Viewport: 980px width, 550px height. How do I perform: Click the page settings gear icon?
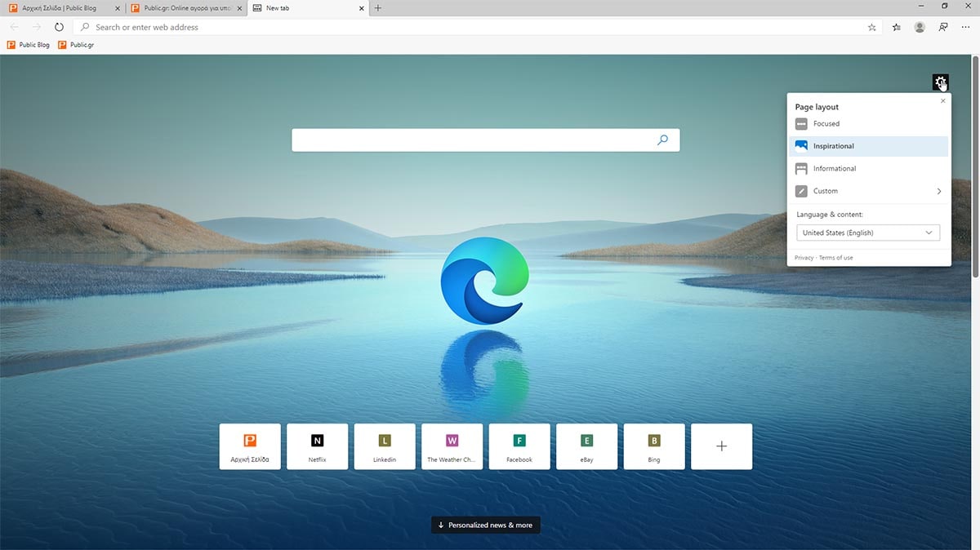[940, 82]
